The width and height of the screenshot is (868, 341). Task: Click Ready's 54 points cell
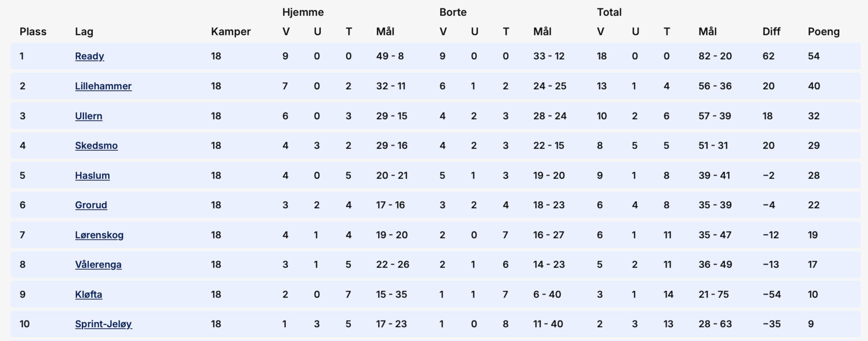click(813, 56)
